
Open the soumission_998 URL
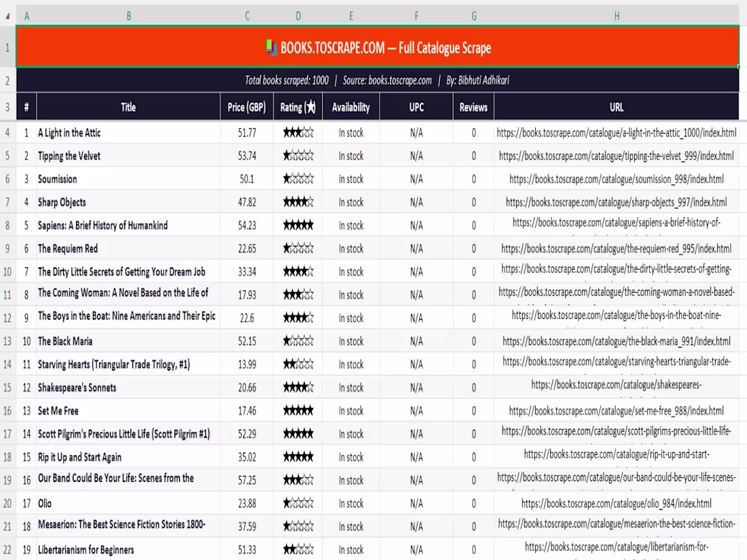click(x=617, y=179)
